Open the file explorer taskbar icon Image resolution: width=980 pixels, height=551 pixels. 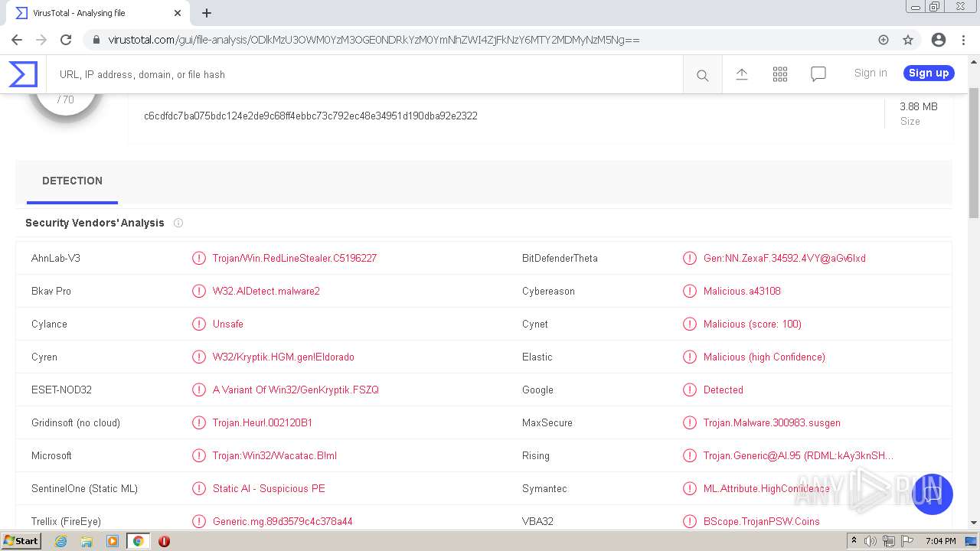tap(87, 541)
